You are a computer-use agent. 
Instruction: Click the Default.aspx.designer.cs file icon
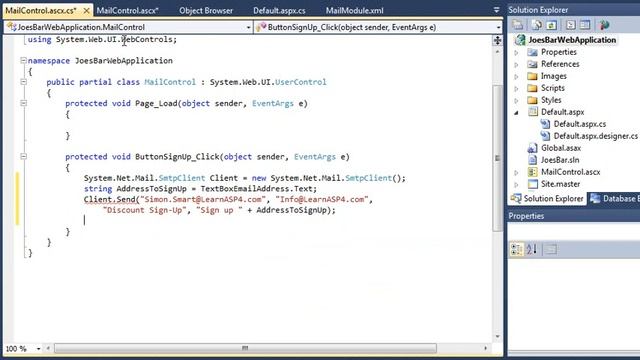[x=545, y=136]
